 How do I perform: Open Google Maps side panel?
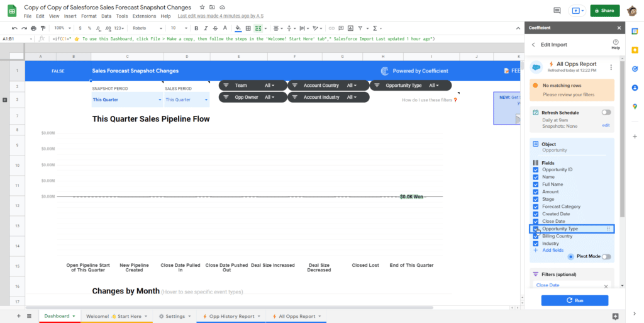(635, 106)
